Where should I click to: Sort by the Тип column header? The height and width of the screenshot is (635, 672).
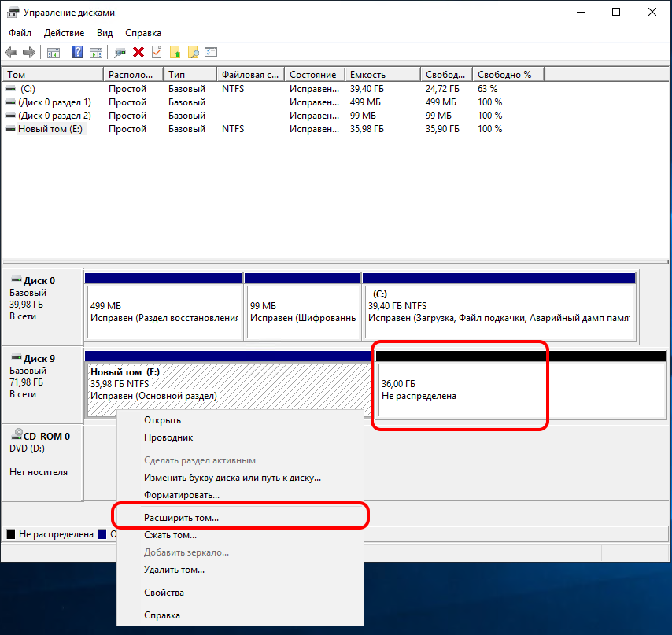[190, 74]
